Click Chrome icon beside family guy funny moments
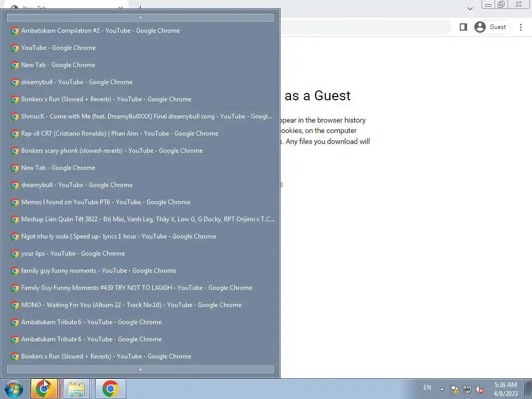Image resolution: width=532 pixels, height=399 pixels. (15, 271)
